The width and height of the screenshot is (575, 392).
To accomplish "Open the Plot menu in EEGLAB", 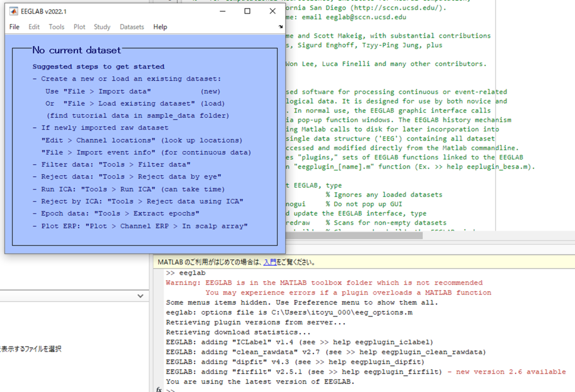I will click(80, 27).
